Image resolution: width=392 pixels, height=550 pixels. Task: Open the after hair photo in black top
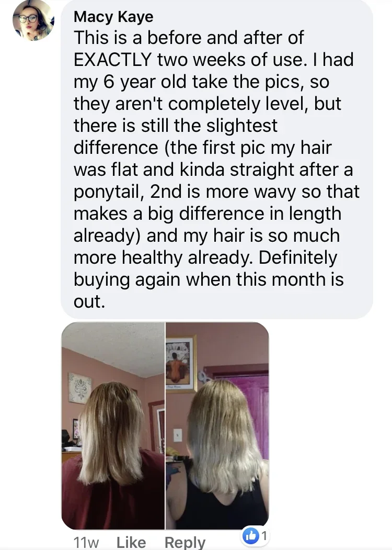217,426
